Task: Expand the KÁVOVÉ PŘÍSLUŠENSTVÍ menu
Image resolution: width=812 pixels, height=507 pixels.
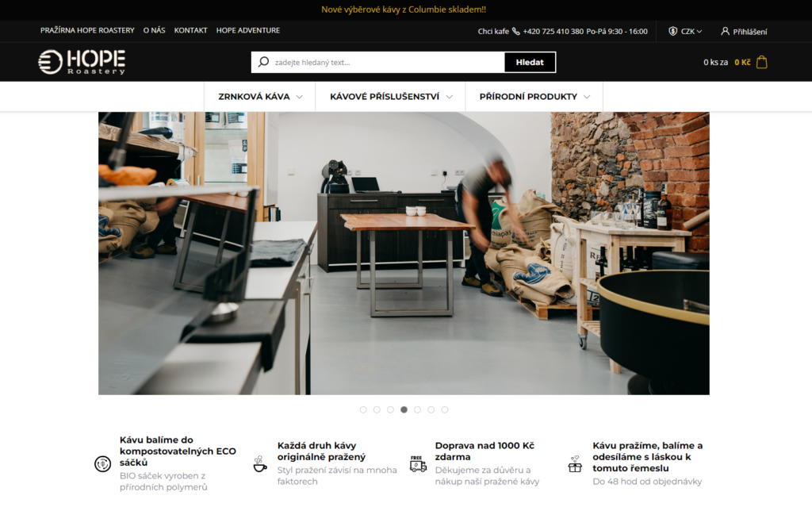Action: click(390, 97)
